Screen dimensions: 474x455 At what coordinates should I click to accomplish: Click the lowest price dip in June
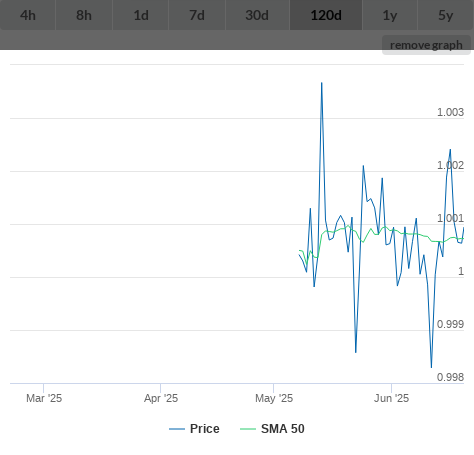click(431, 367)
